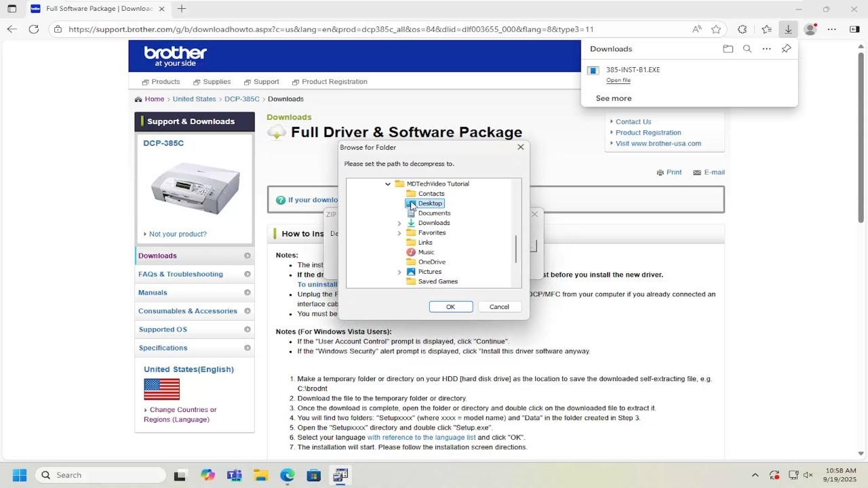Open the Edge sidebar icon

click(854, 29)
